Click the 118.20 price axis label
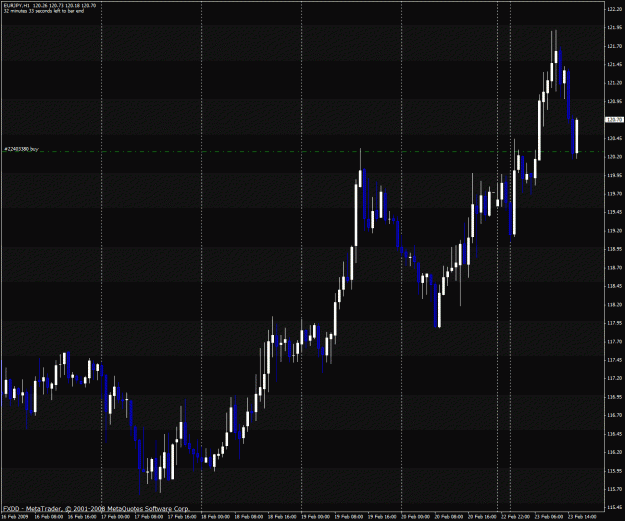Image resolution: width=625 pixels, height=521 pixels. [x=614, y=305]
